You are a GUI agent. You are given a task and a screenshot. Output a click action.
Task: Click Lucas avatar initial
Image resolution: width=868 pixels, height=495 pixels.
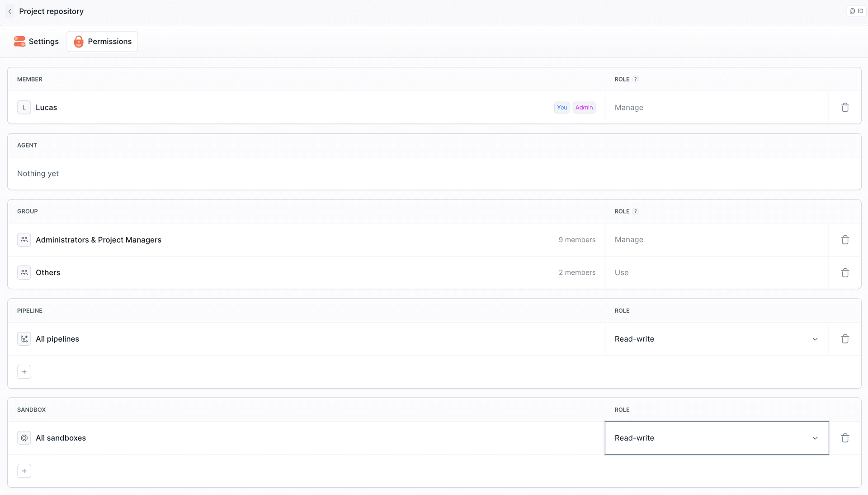point(24,108)
